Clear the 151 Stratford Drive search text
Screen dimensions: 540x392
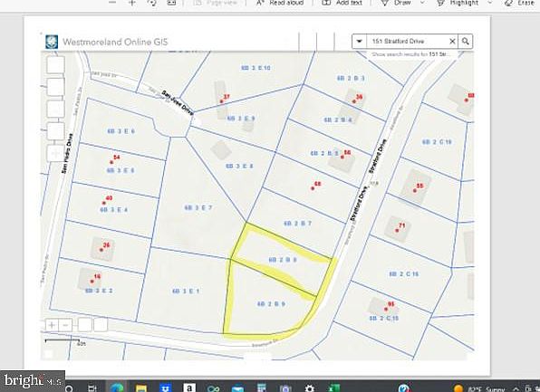(452, 42)
